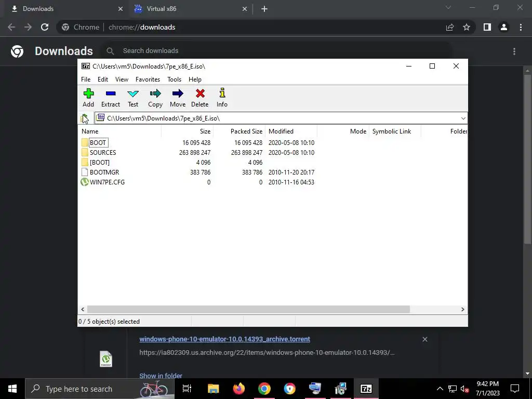Sort by the Mode column header
532x399 pixels.
(x=343, y=131)
